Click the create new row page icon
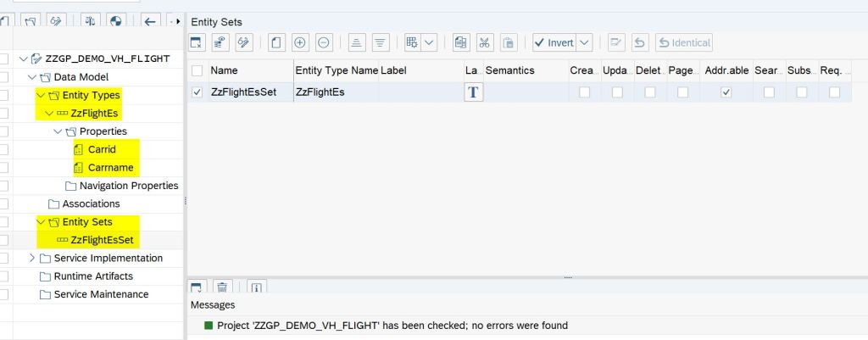The height and width of the screenshot is (340, 868). [x=276, y=42]
